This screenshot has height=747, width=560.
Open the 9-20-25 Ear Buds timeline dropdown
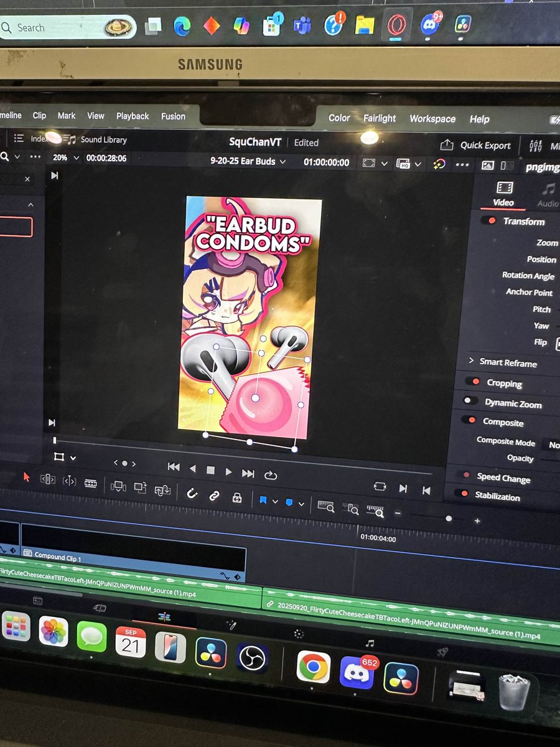(248, 161)
